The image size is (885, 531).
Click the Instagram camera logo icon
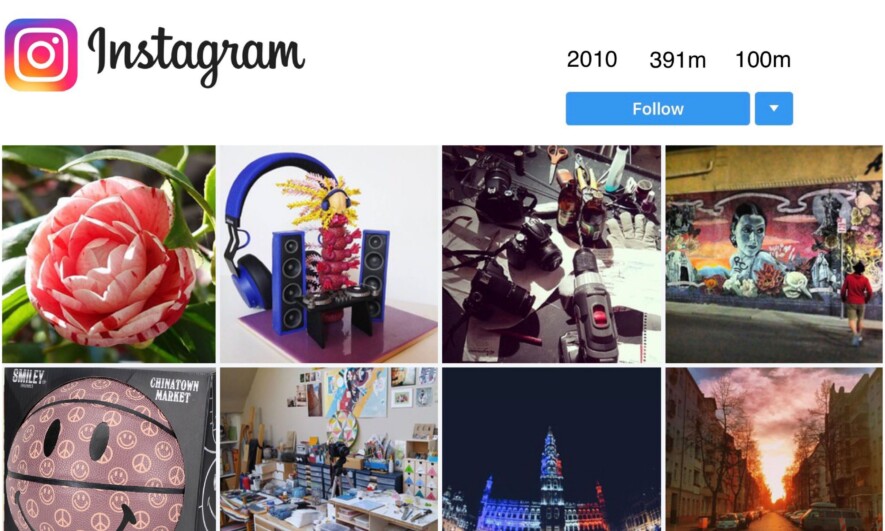click(41, 55)
